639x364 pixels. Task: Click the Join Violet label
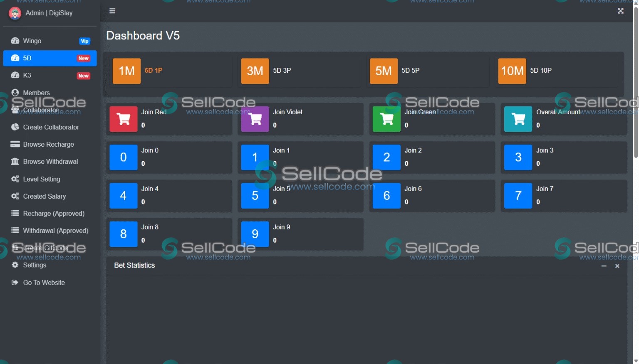click(287, 112)
